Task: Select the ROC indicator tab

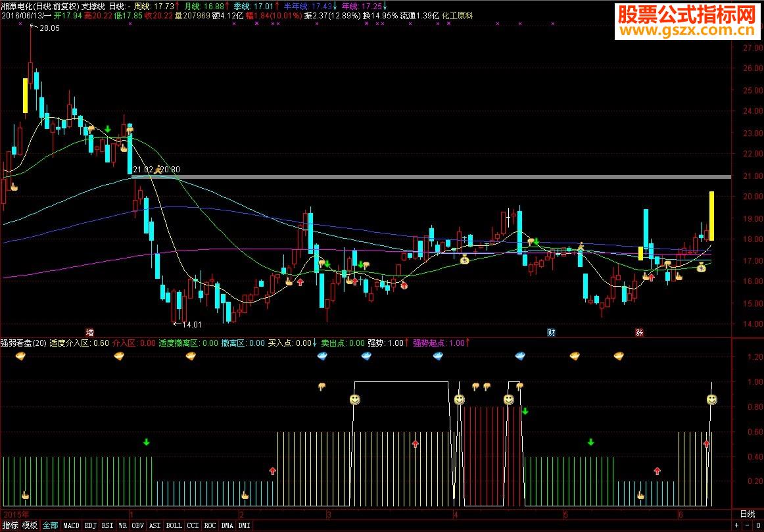Action: pos(210,525)
